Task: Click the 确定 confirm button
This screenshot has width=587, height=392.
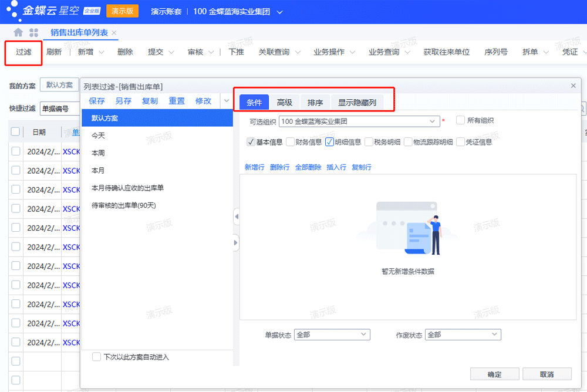Action: point(494,373)
